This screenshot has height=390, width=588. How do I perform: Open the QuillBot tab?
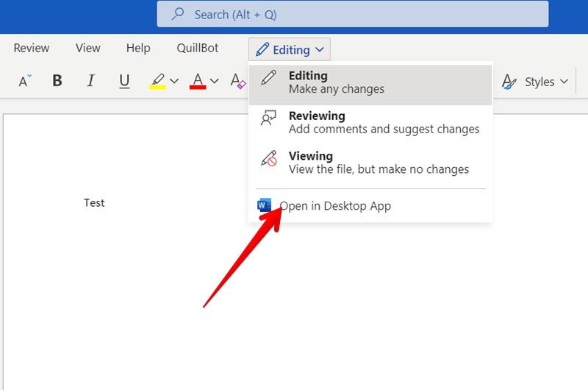click(198, 48)
